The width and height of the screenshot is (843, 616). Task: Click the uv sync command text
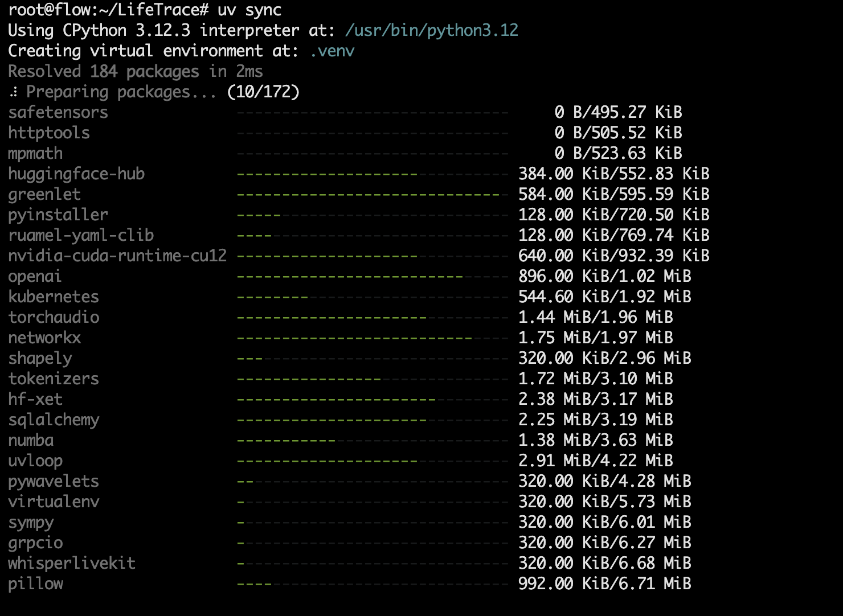tap(249, 10)
